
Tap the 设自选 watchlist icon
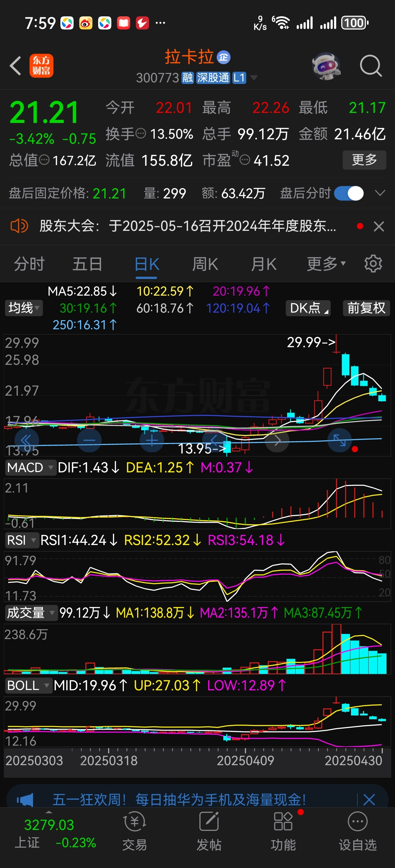pyautogui.click(x=358, y=831)
